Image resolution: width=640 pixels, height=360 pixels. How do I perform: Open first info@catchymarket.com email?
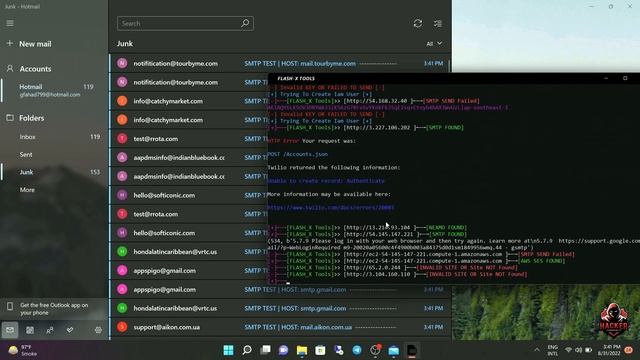189,101
